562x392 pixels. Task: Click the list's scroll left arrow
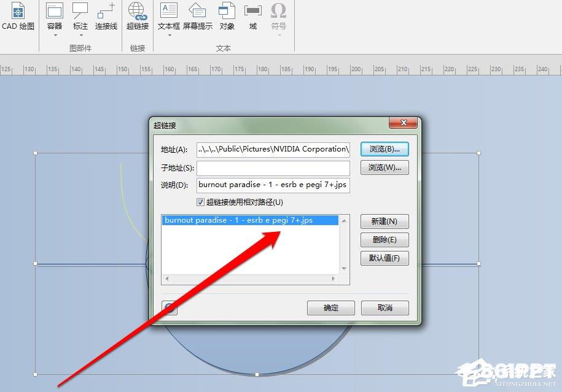point(167,279)
